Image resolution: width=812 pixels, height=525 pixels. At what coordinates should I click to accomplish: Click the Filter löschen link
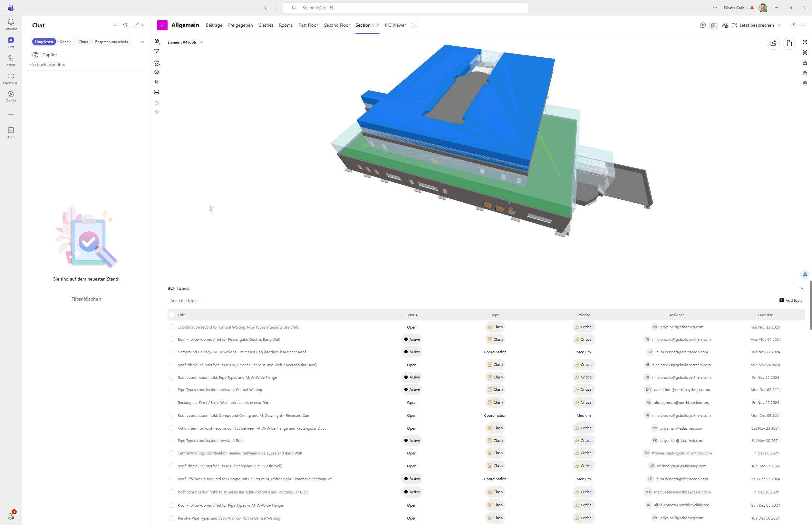click(x=86, y=299)
